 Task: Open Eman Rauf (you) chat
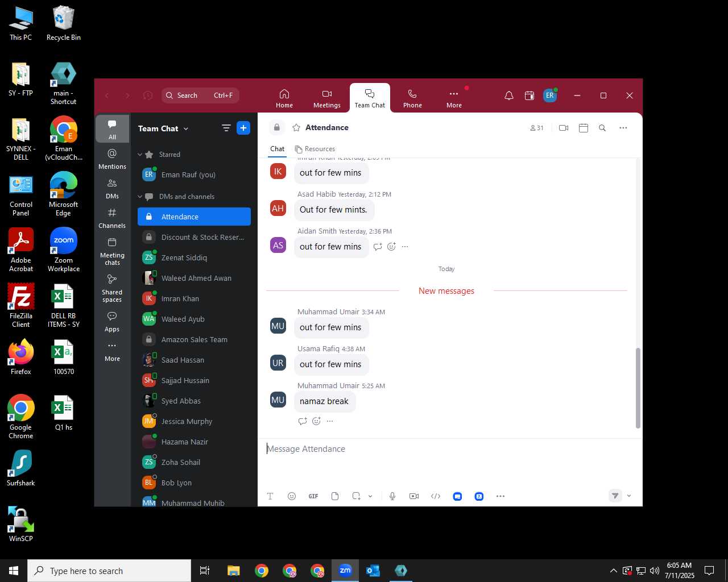pyautogui.click(x=194, y=175)
